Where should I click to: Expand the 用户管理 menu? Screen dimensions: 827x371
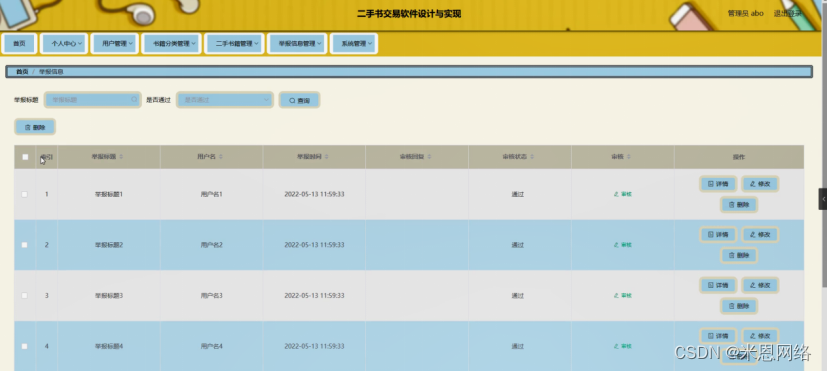pyautogui.click(x=114, y=44)
